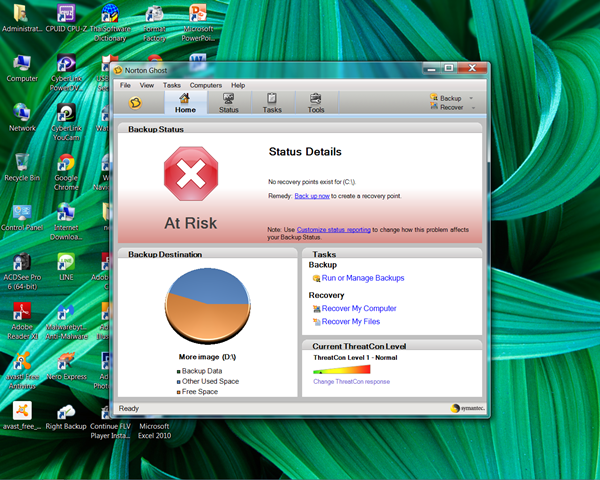Click the red At Risk status icon
Image resolution: width=600 pixels, height=480 pixels.
point(191,174)
